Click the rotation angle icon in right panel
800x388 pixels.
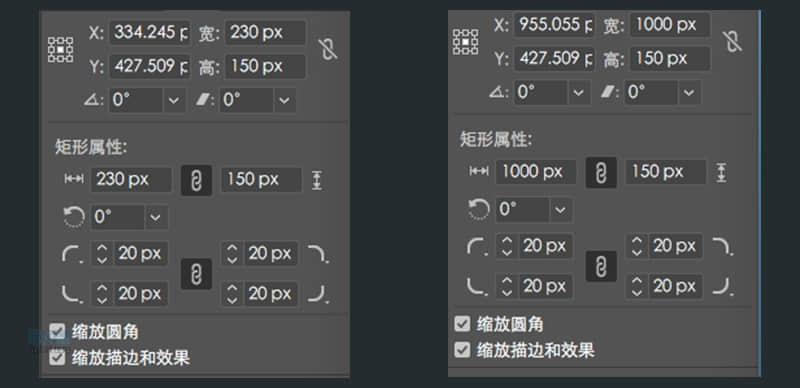pos(497,93)
